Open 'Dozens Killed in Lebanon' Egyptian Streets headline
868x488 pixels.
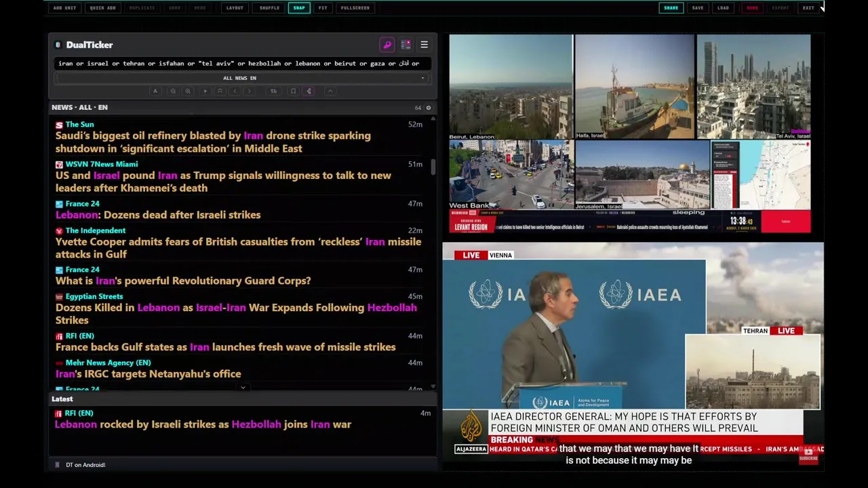[236, 314]
